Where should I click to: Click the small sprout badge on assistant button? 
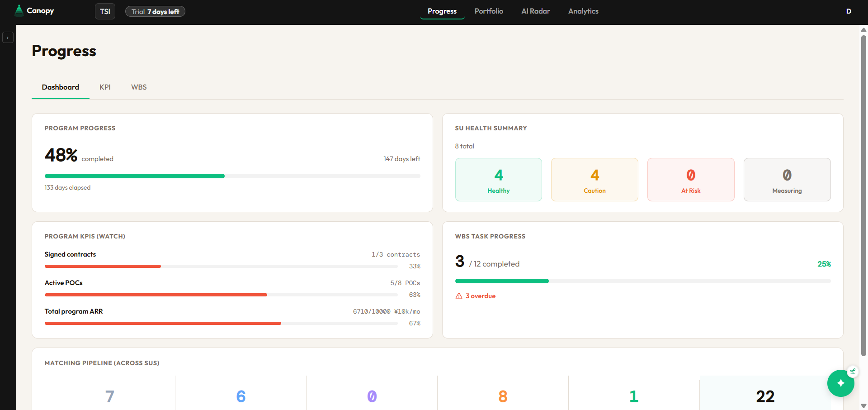(853, 372)
